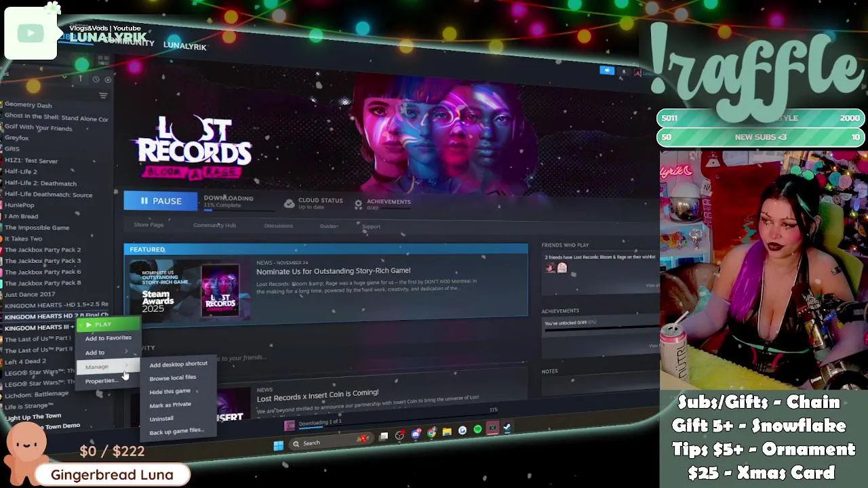Screen dimensions: 868x488
Task: Click the YouTube icon in stream overlay
Action: [x=31, y=33]
